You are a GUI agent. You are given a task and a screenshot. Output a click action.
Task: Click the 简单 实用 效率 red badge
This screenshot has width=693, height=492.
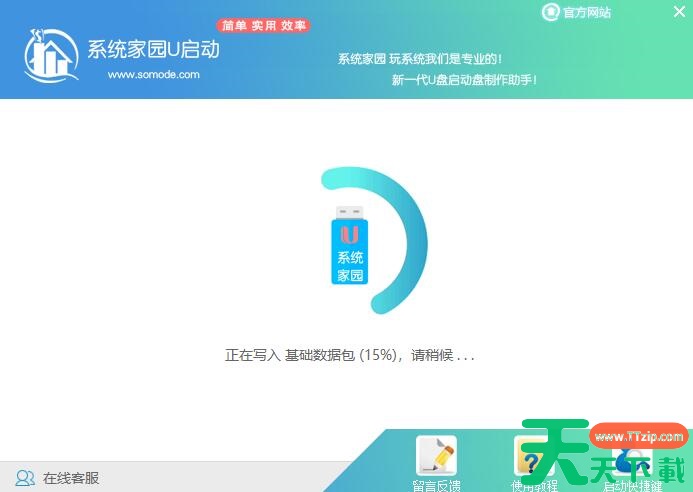(263, 26)
